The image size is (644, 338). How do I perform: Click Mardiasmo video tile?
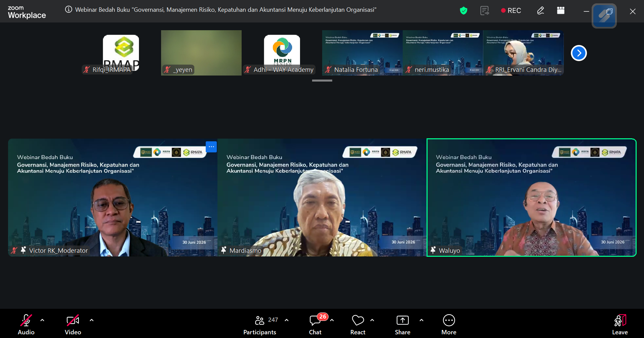(x=322, y=197)
